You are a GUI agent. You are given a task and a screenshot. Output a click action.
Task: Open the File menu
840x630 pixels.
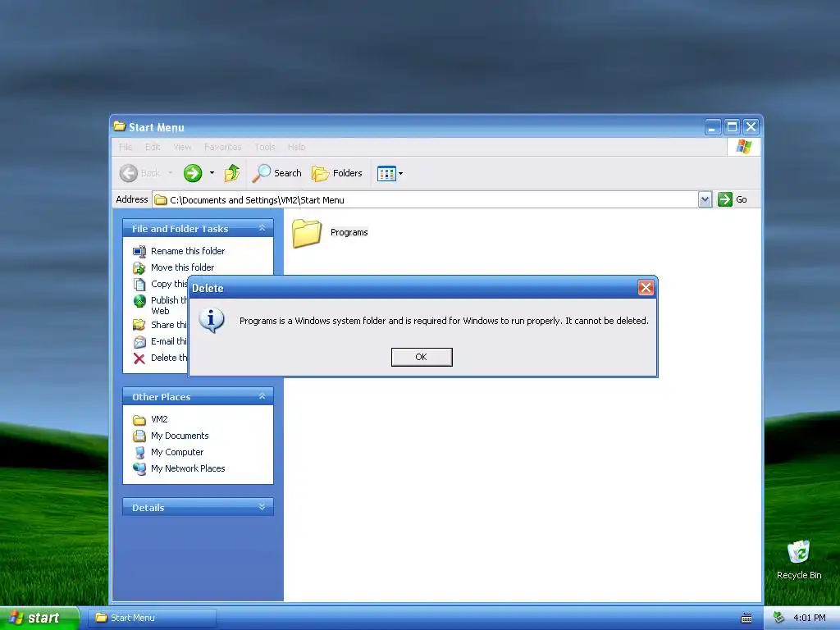tap(126, 147)
